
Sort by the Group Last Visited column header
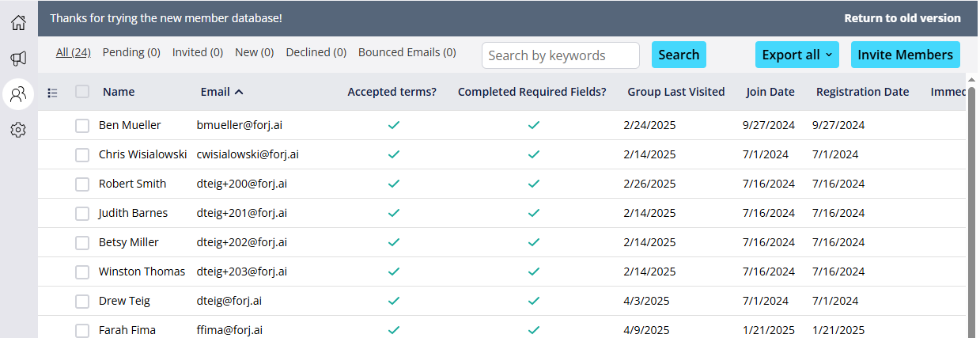[x=676, y=92]
